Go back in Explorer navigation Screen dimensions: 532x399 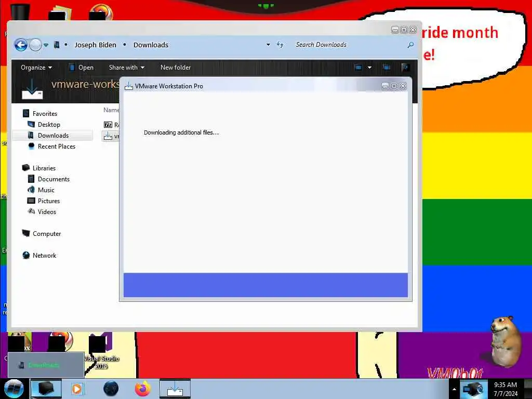[x=21, y=45]
